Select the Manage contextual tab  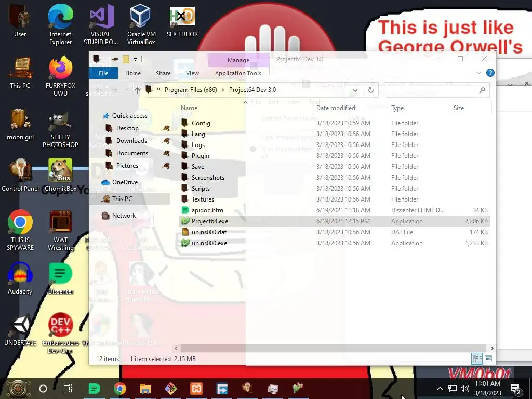coord(238,60)
